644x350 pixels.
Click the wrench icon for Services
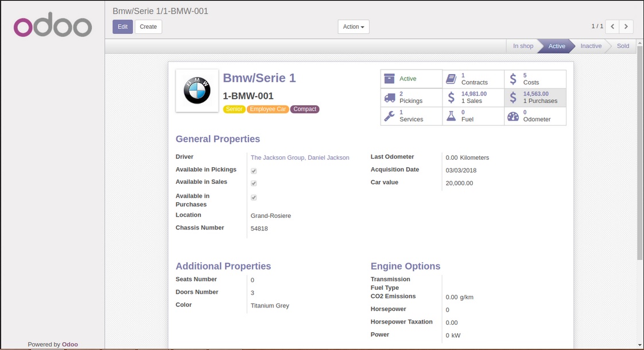(x=389, y=116)
